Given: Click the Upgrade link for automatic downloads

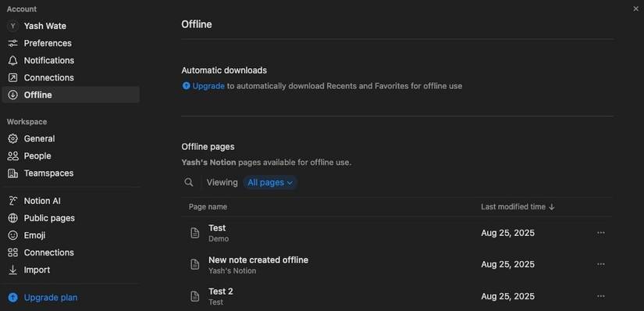Looking at the screenshot, I should tap(208, 86).
